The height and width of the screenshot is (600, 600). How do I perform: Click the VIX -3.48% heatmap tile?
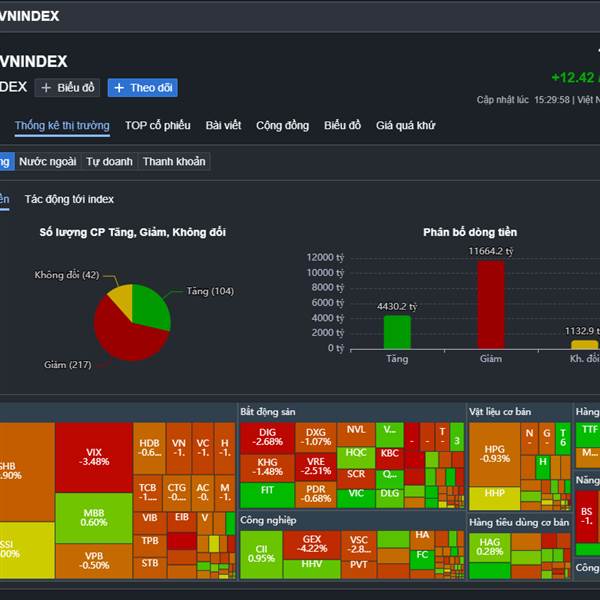[x=94, y=457]
